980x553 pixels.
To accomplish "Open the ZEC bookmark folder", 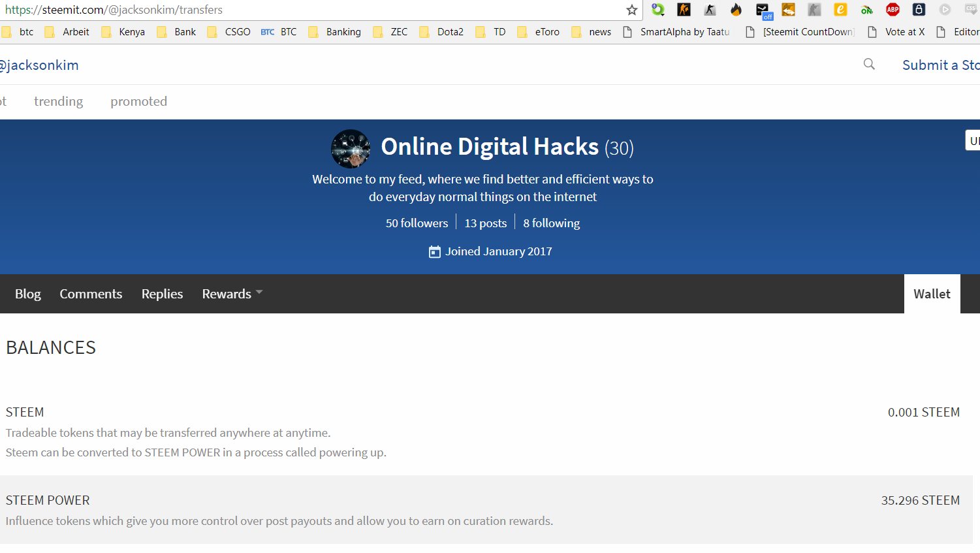I will (x=390, y=32).
